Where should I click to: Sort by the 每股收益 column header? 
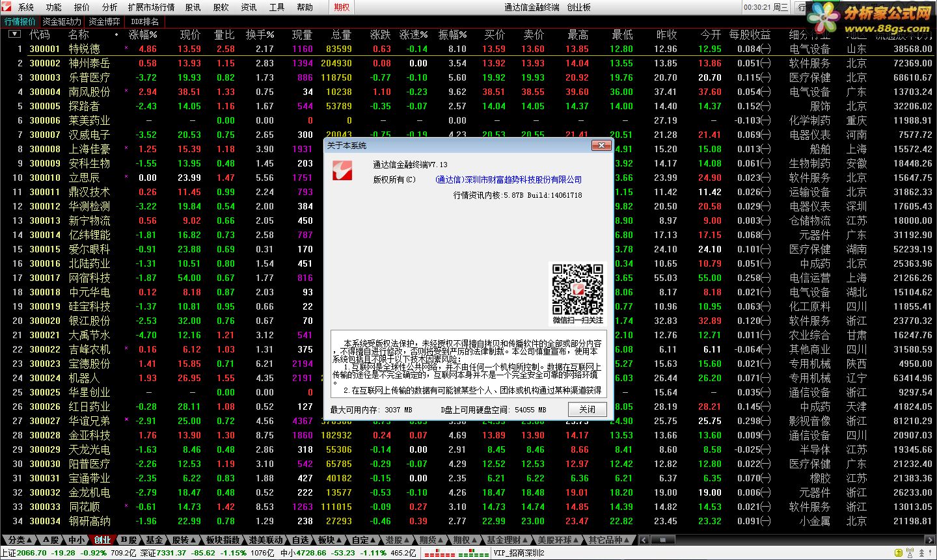tap(750, 34)
